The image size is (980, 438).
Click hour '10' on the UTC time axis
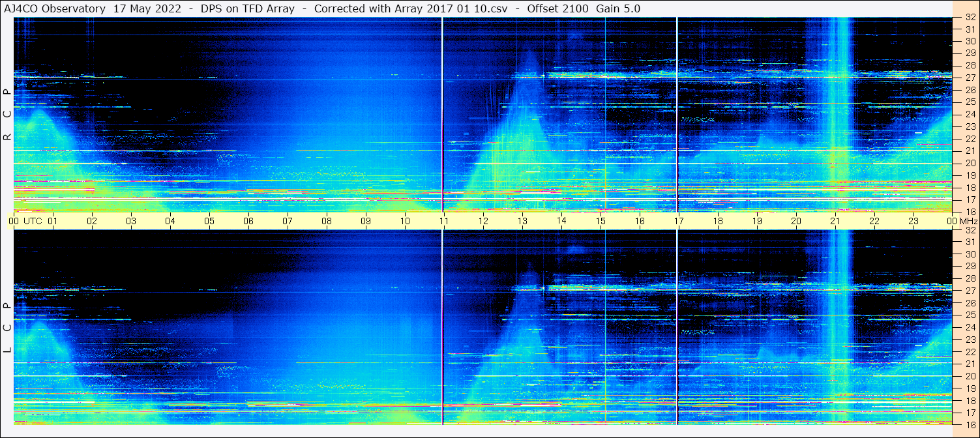click(x=405, y=221)
